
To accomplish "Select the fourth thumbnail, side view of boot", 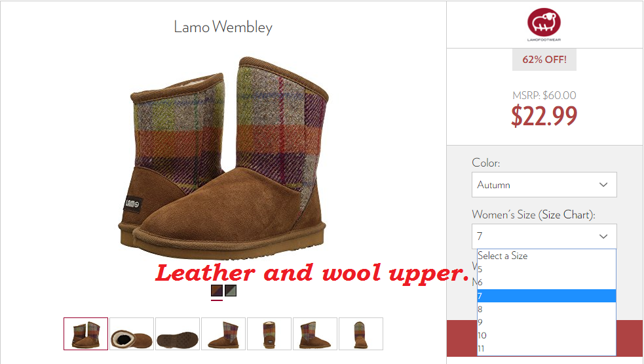I will (223, 334).
